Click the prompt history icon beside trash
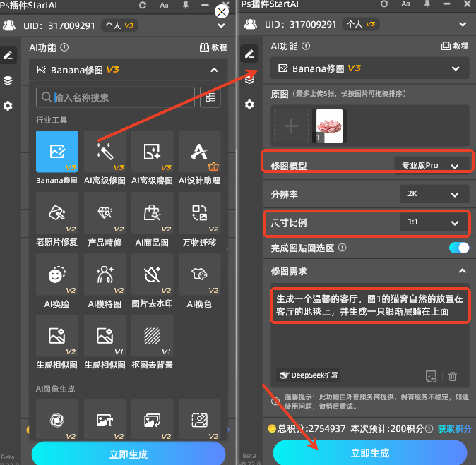Viewport: 476px width, 465px height. pyautogui.click(x=431, y=376)
